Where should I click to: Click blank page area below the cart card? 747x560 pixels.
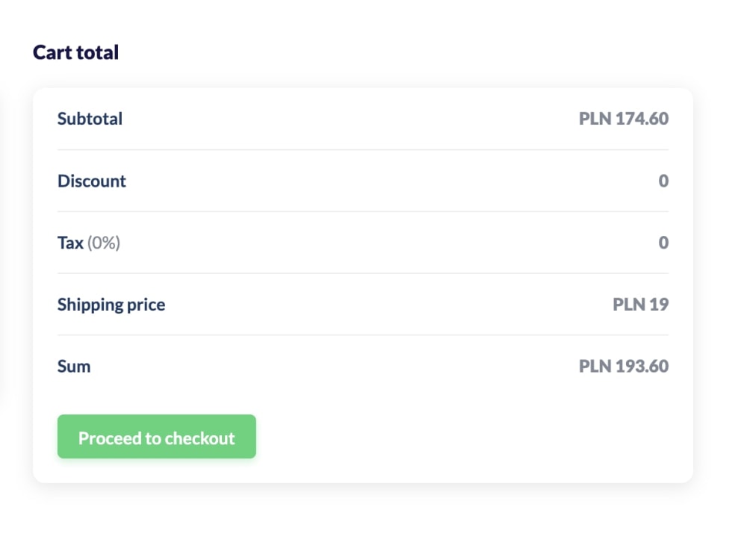pos(363,523)
